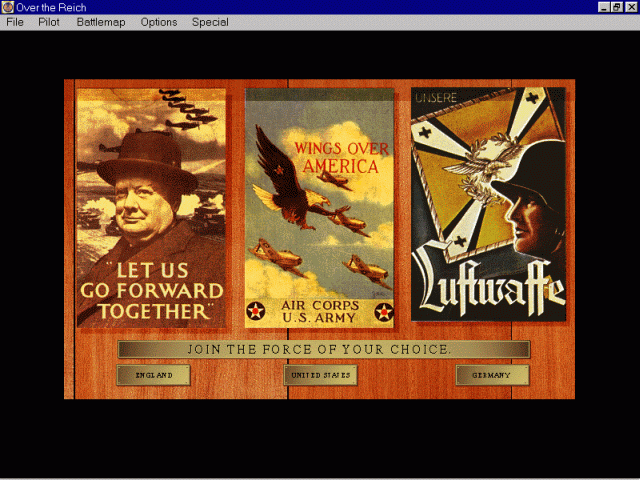Click the left Air Corps star roundel
The height and width of the screenshot is (480, 640).
256,311
